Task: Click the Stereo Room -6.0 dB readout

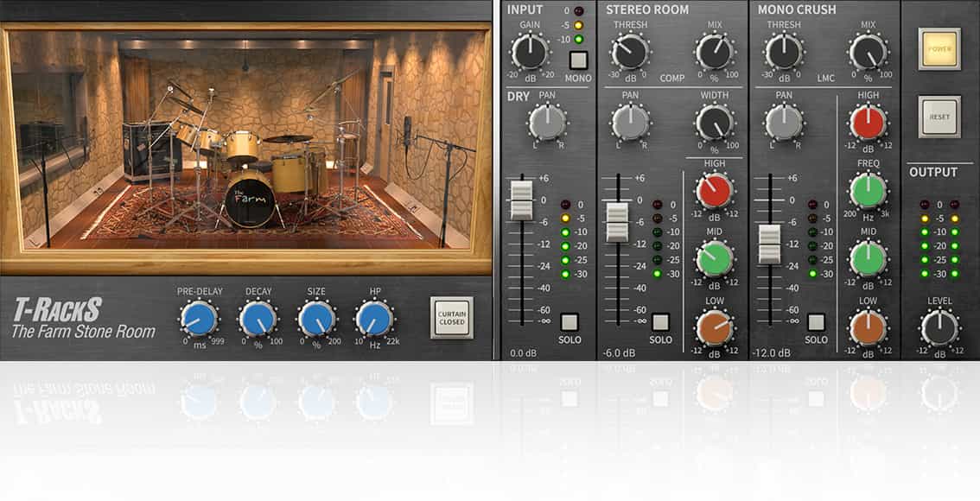Action: click(620, 353)
